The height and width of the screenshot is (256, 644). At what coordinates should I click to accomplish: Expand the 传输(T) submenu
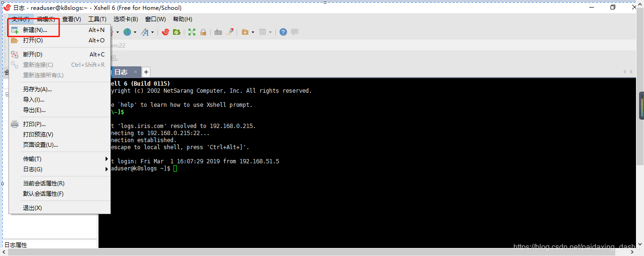tap(59, 159)
